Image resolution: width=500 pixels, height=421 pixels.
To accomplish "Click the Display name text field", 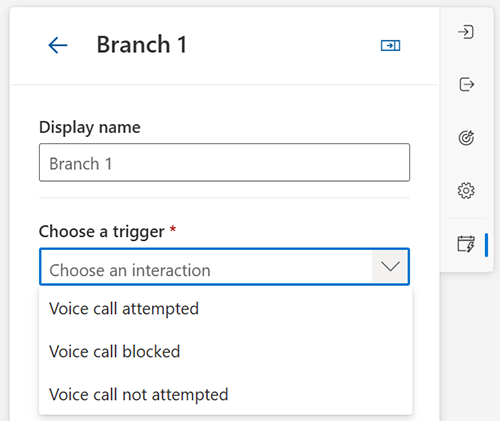I will click(x=224, y=163).
